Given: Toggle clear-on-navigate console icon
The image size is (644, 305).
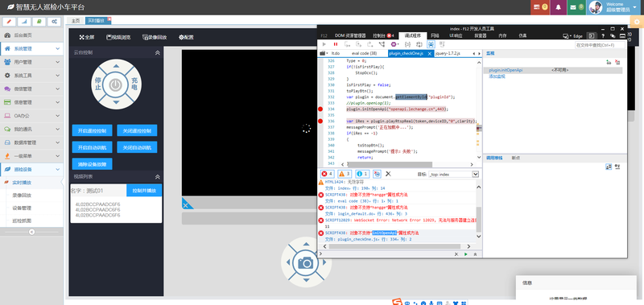Looking at the screenshot, I should click(x=377, y=174).
